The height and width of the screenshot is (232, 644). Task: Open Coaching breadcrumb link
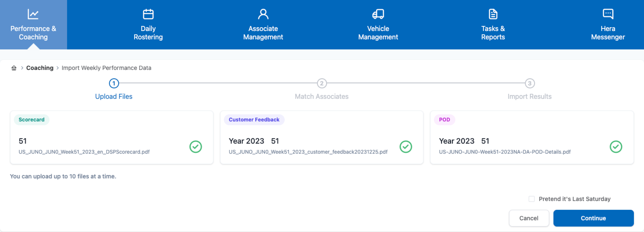(40, 68)
